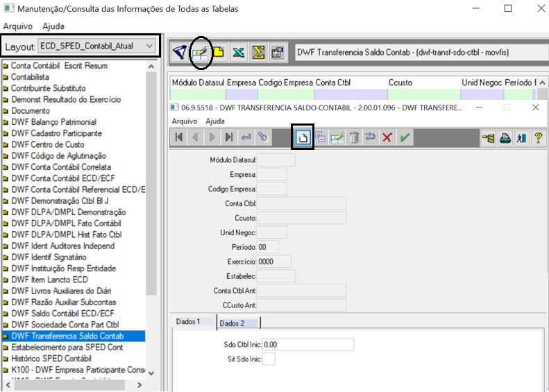The height and width of the screenshot is (392, 549).
Task: Click left arrow of list horizontal scrollbar
Action: [x=8, y=385]
